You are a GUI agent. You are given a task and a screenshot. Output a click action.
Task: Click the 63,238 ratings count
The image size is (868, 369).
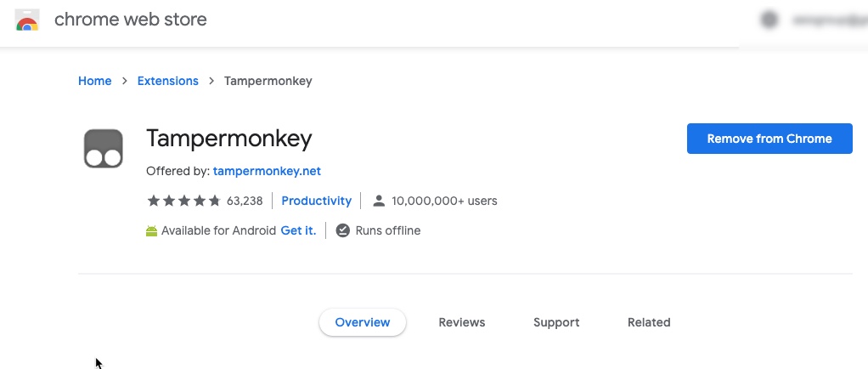pos(245,201)
